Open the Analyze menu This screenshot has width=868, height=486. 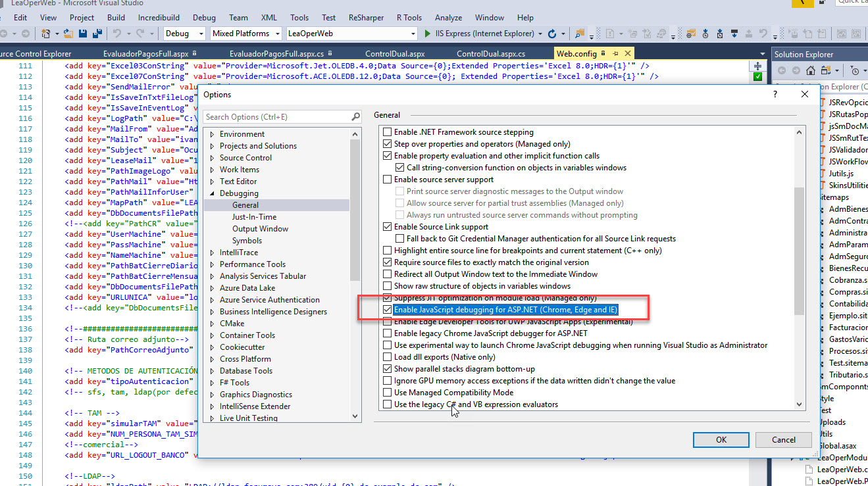pyautogui.click(x=448, y=18)
